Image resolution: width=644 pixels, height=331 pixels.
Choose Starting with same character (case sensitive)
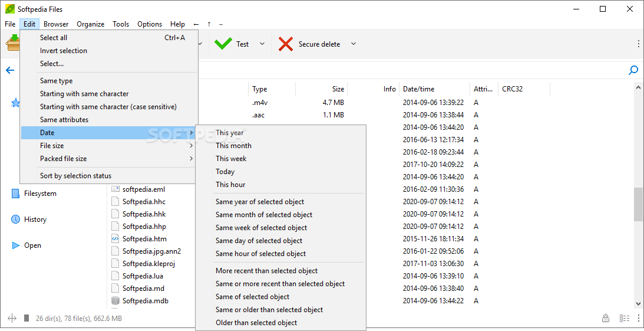click(108, 106)
